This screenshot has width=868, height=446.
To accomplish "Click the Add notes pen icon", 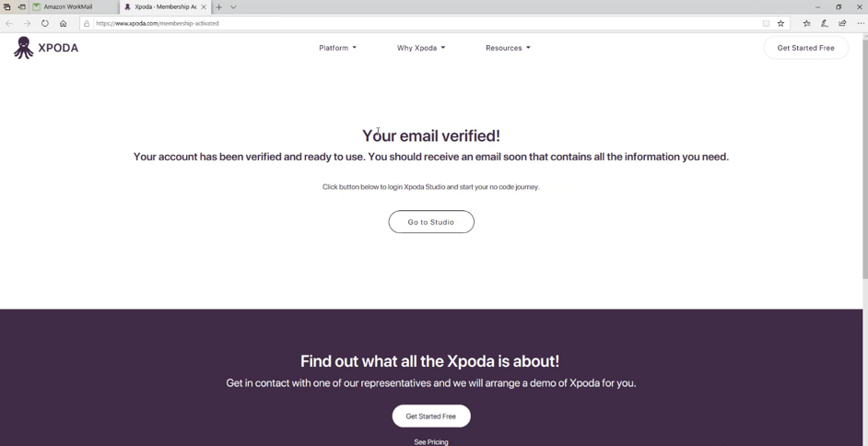I will tap(825, 23).
